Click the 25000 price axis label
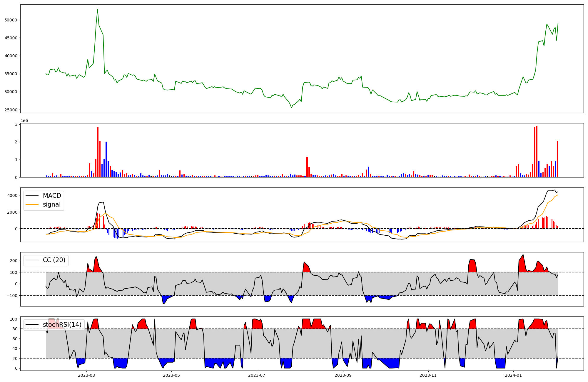This screenshot has width=588, height=382. tap(11, 110)
